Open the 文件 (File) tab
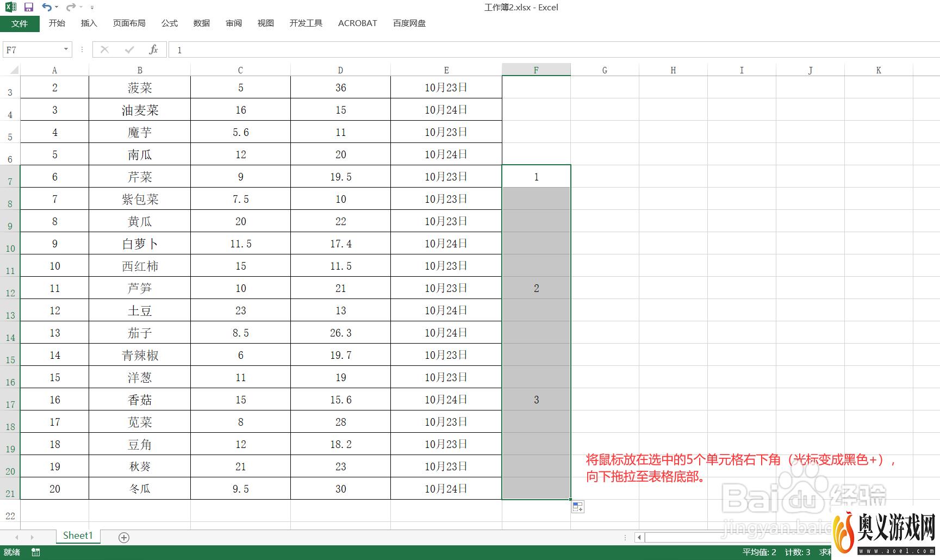The height and width of the screenshot is (560, 940). pyautogui.click(x=20, y=23)
